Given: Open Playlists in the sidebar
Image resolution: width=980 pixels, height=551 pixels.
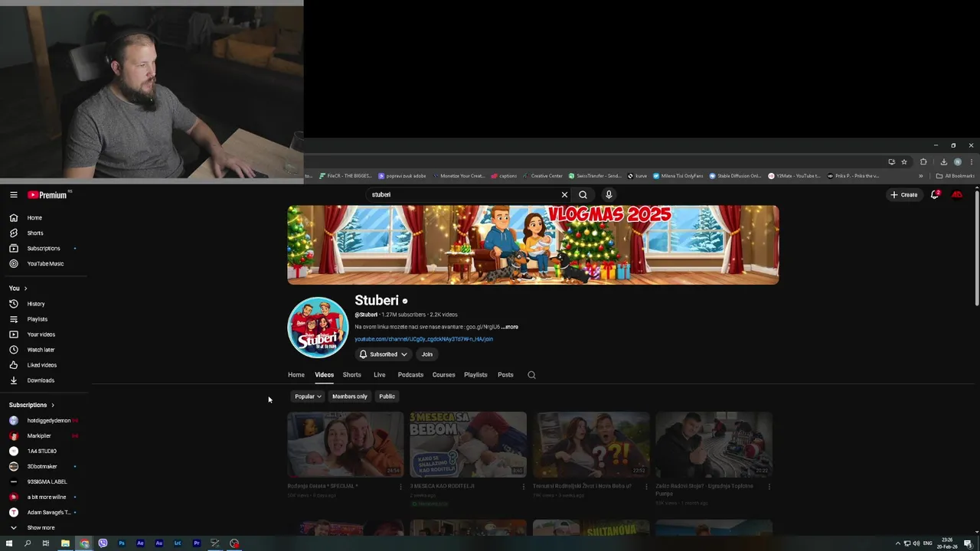Looking at the screenshot, I should [x=37, y=319].
